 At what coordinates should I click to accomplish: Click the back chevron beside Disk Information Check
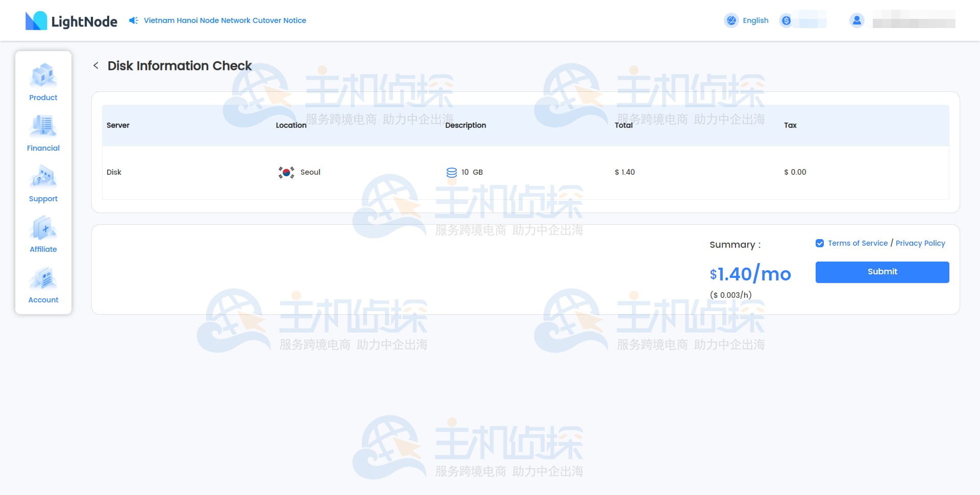pyautogui.click(x=96, y=66)
